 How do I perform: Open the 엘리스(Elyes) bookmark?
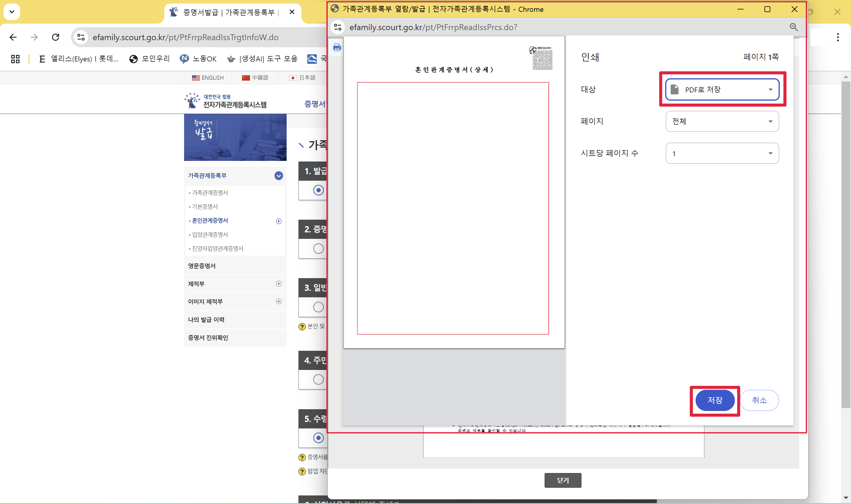pos(79,59)
